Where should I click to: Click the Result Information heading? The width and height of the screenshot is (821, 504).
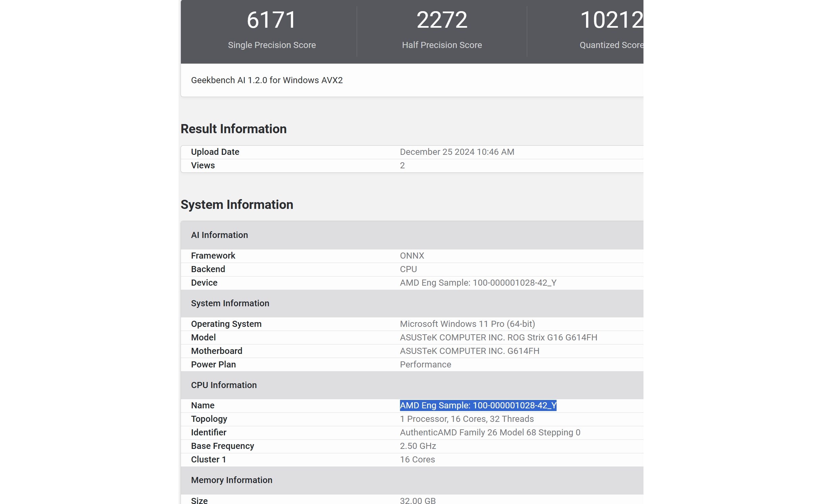233,129
